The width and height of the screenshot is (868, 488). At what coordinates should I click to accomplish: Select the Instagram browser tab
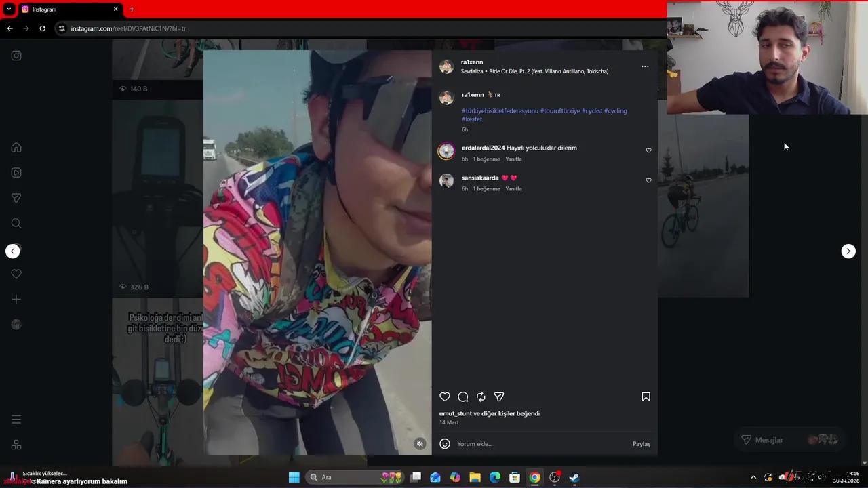pos(69,9)
